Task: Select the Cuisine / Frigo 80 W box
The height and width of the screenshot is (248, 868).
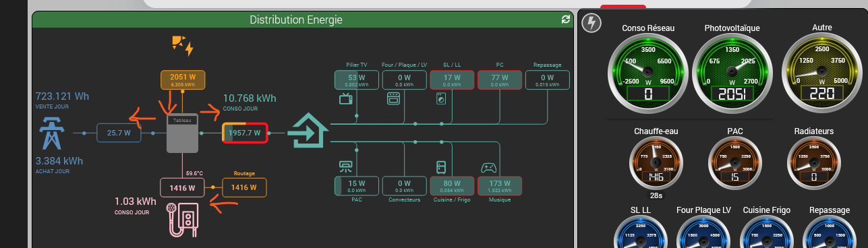Action: (452, 185)
